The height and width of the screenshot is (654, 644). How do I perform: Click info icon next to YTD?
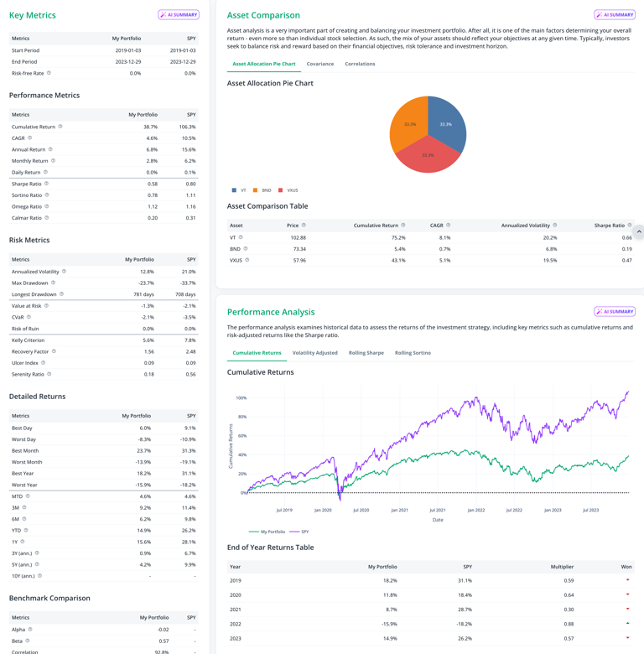point(26,530)
